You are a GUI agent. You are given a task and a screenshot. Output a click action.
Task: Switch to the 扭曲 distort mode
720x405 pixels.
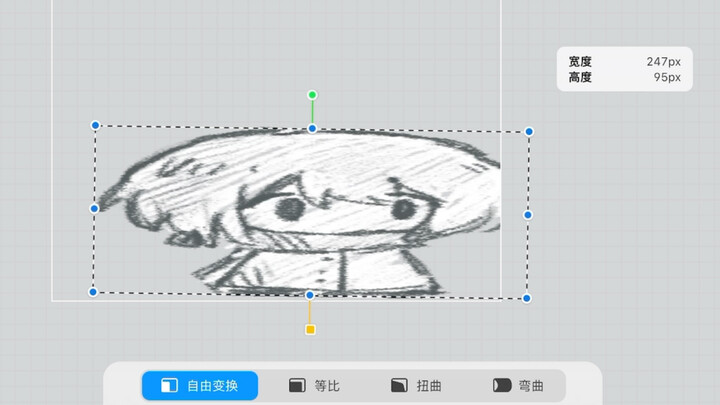416,386
